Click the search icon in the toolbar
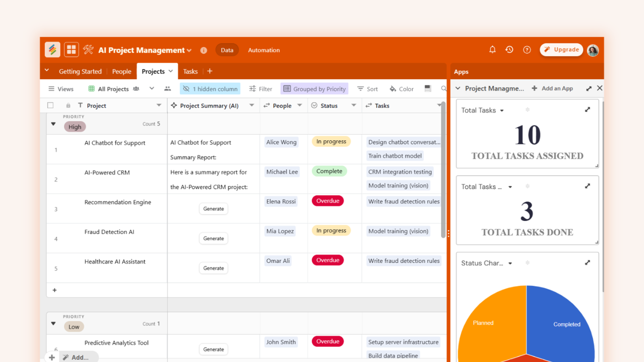The image size is (644, 362). pos(444,88)
